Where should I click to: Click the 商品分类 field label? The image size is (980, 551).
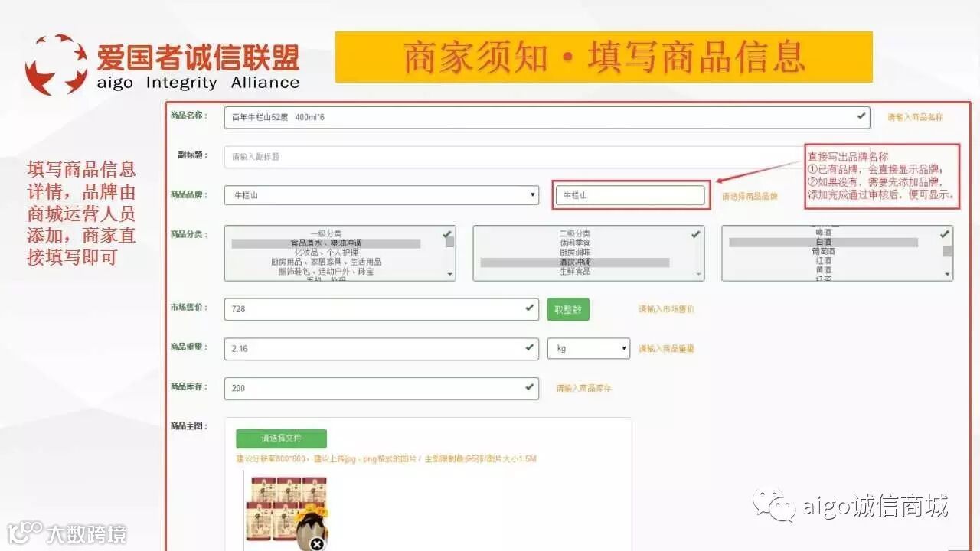coord(188,234)
